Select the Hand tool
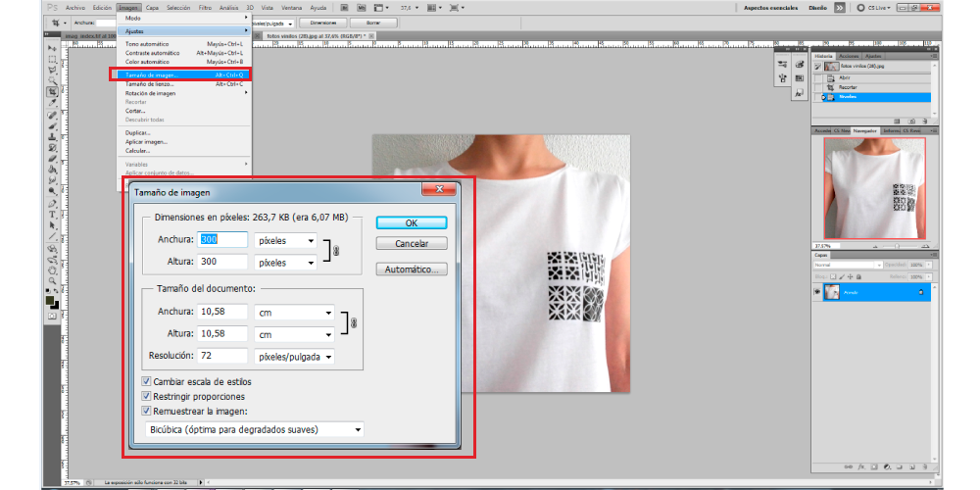 pos(53,271)
